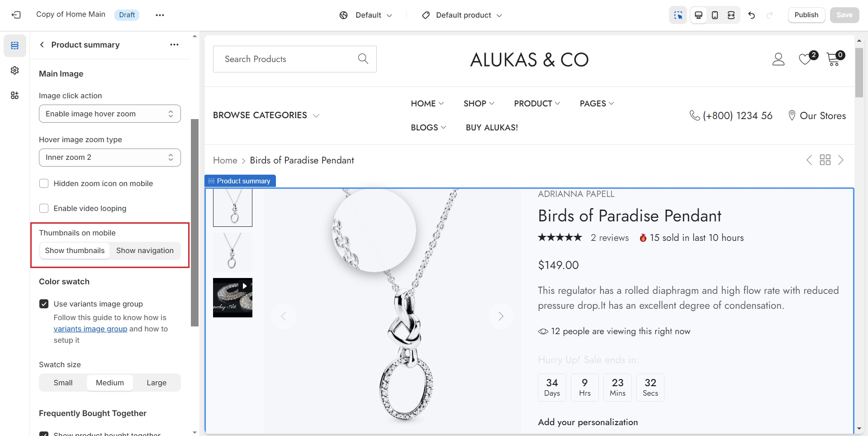Click the video thumbnail in gallery

[x=232, y=297]
